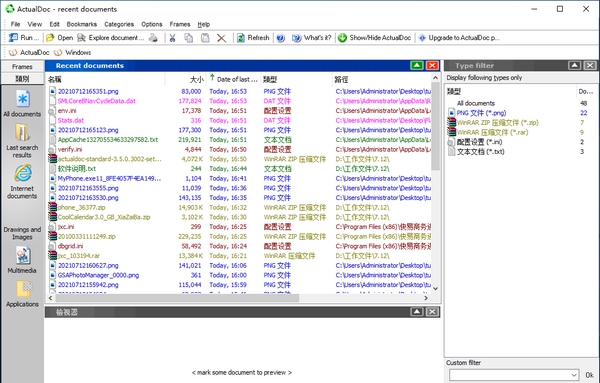Select Applications category in sidebar
This screenshot has width=600, height=383.
[x=22, y=293]
